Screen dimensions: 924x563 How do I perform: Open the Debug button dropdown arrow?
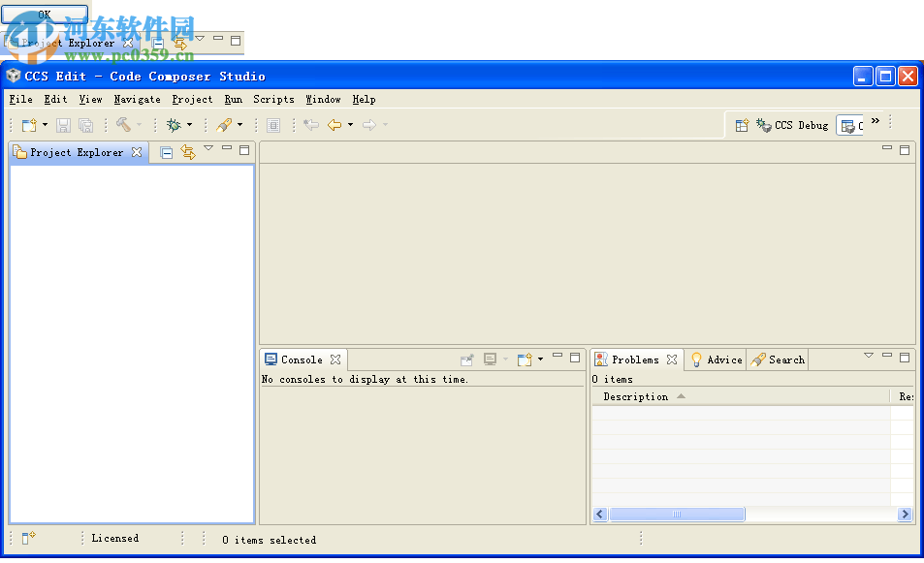point(189,125)
